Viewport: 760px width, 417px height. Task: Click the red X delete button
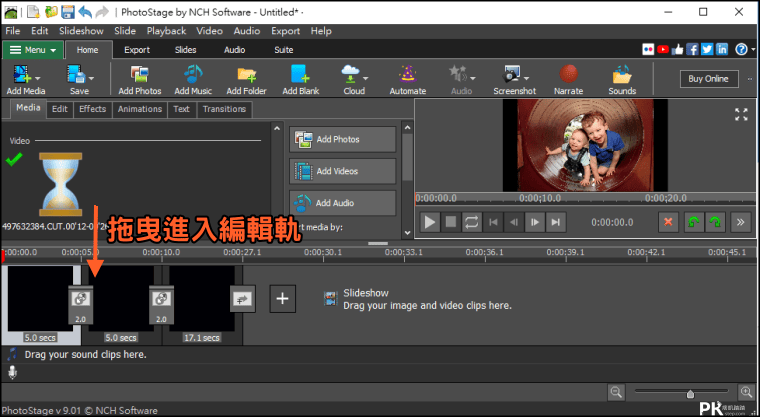[x=668, y=223]
